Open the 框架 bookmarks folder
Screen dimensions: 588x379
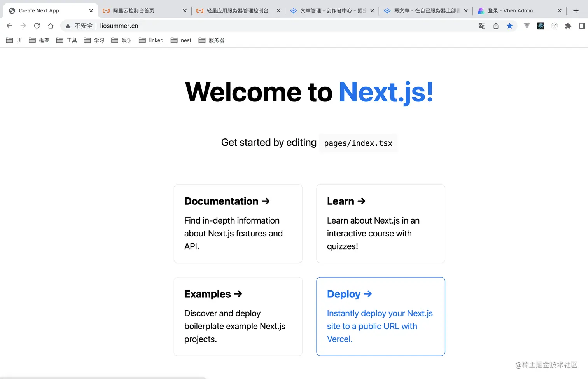39,40
